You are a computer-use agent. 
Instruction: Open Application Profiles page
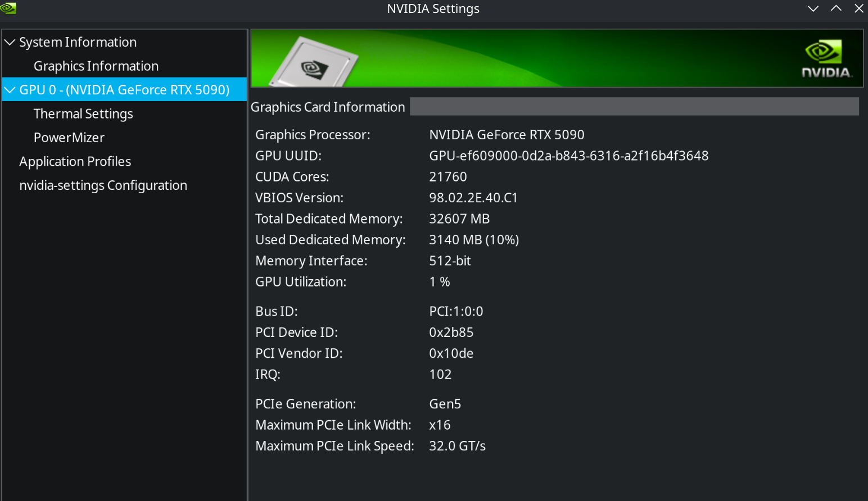(75, 162)
